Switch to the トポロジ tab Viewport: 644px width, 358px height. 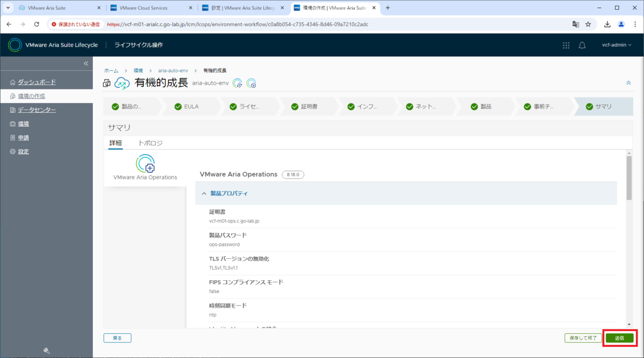click(x=150, y=143)
